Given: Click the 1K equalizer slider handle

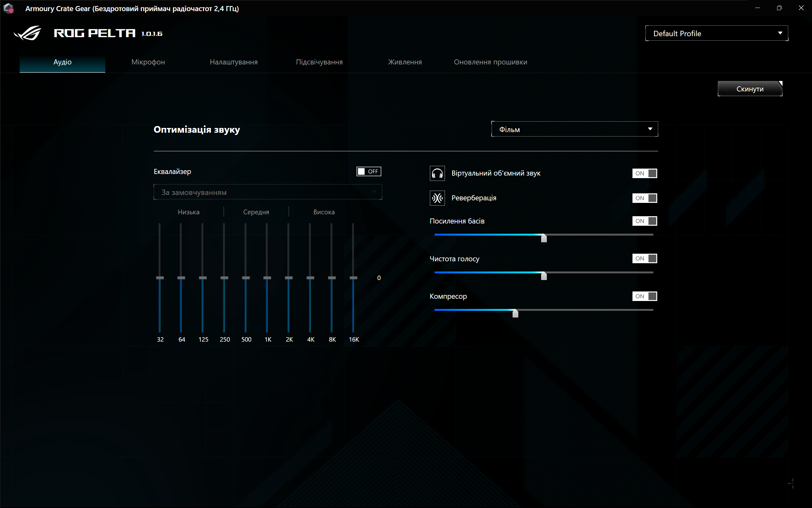Looking at the screenshot, I should [x=267, y=278].
